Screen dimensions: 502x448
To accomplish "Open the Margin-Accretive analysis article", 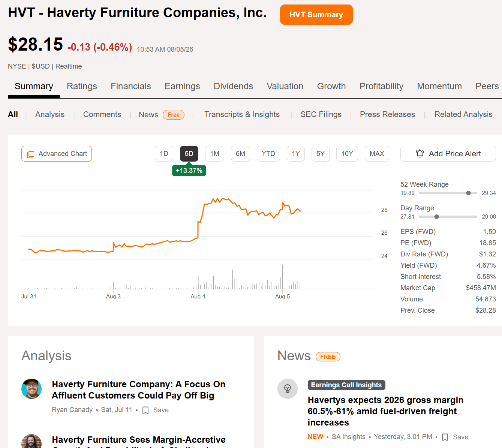I will [x=139, y=441].
